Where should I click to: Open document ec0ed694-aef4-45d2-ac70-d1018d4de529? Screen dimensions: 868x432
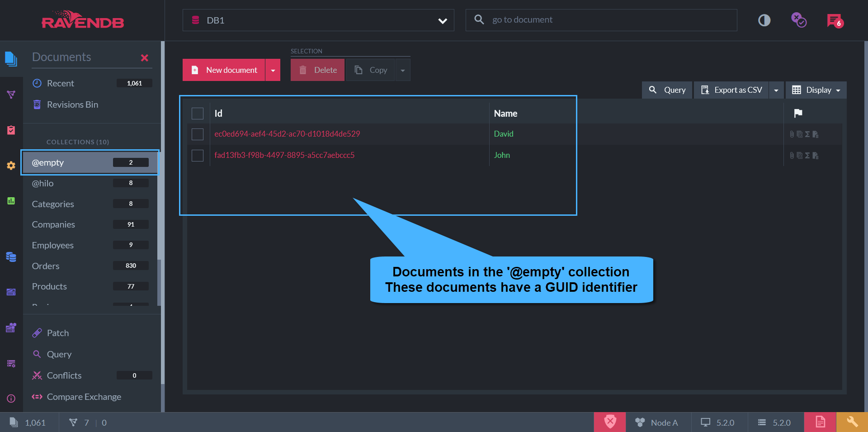pyautogui.click(x=287, y=134)
